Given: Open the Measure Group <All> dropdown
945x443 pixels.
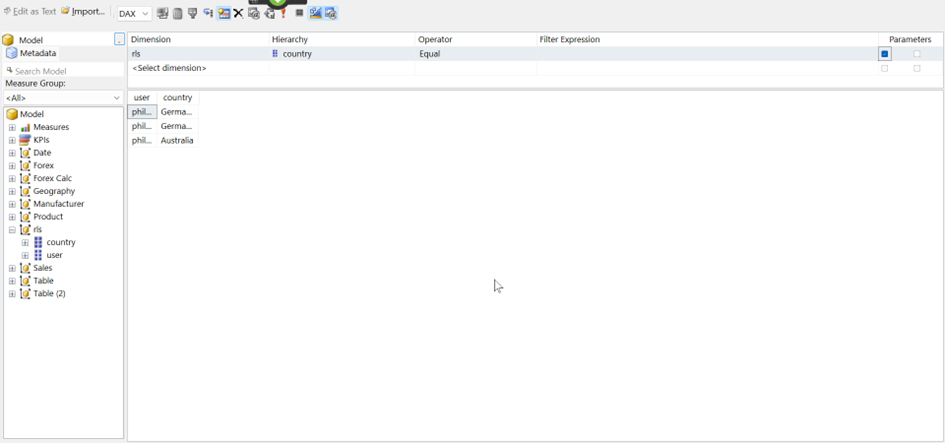Looking at the screenshot, I should click(63, 98).
